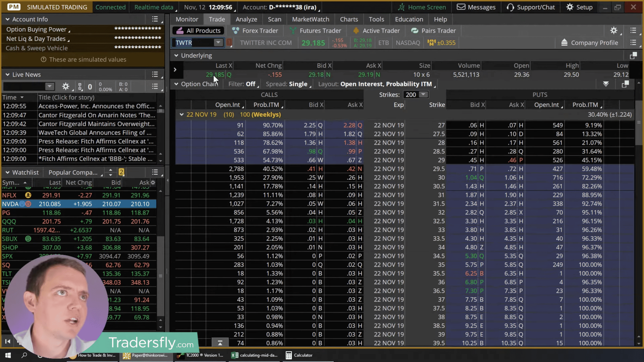Click the jump-to-top arrow below option chain

[220, 343]
